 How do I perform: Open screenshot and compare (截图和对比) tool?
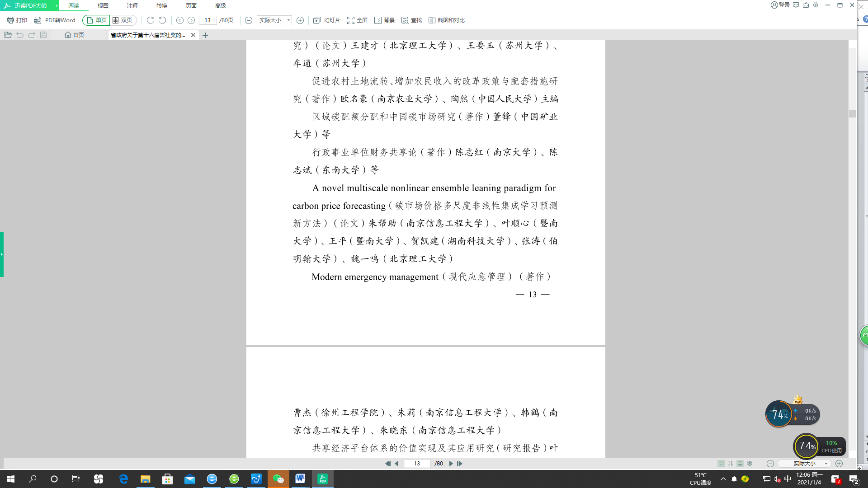(x=446, y=20)
